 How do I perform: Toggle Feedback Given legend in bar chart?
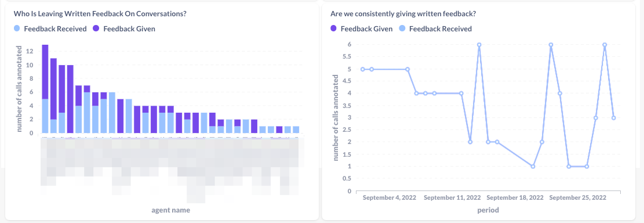pos(124,29)
